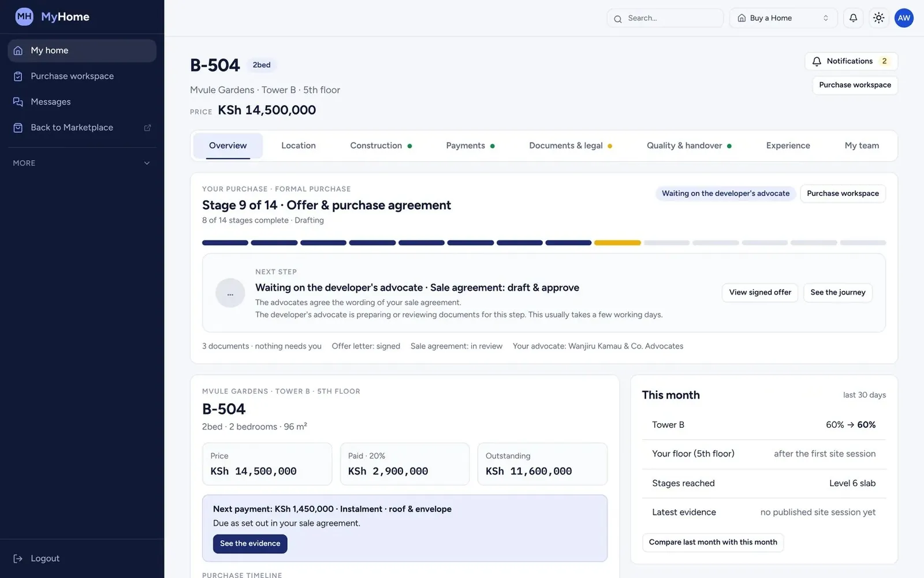Open the AW user avatar menu
This screenshot has width=924, height=578.
pyautogui.click(x=904, y=18)
